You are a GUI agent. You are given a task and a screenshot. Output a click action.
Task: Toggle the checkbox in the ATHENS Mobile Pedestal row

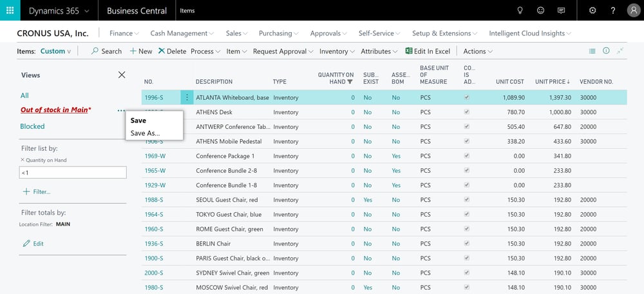tap(466, 141)
